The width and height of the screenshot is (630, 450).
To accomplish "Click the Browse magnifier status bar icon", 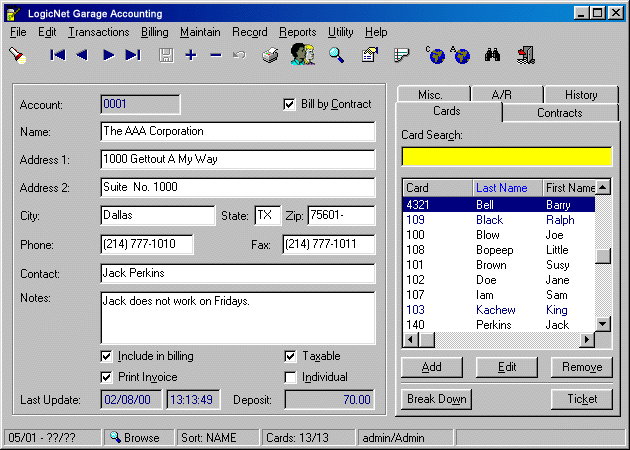I will point(115,437).
